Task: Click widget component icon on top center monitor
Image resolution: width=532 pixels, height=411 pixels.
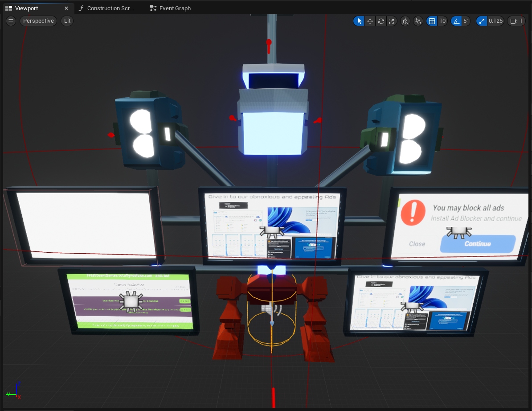Action: tap(271, 233)
